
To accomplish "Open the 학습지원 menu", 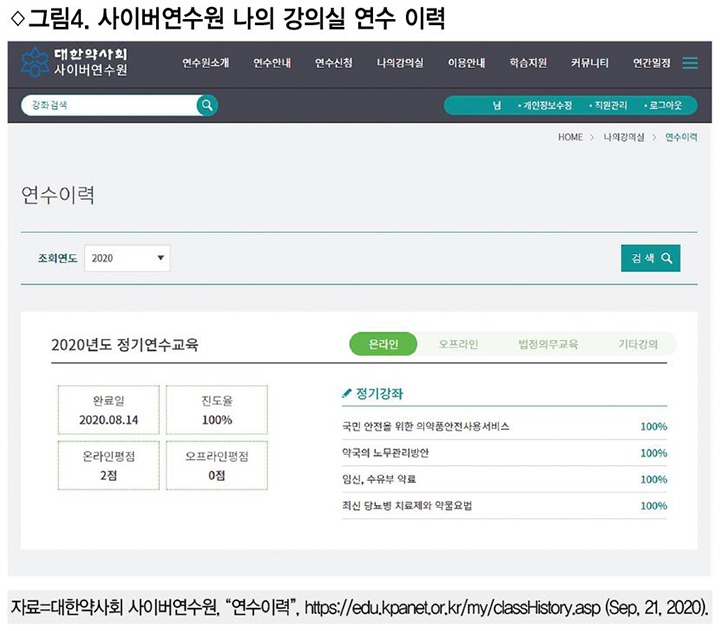I will point(528,62).
